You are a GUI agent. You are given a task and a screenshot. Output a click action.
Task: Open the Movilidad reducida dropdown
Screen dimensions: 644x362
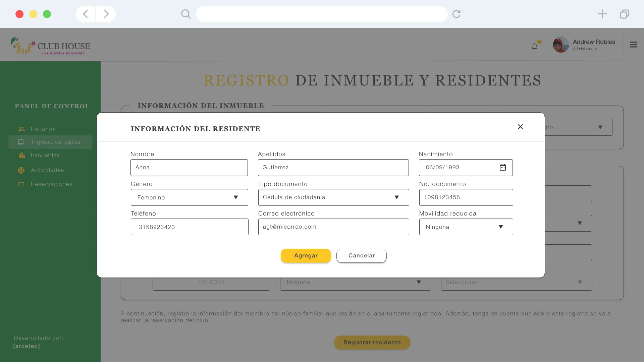(466, 227)
